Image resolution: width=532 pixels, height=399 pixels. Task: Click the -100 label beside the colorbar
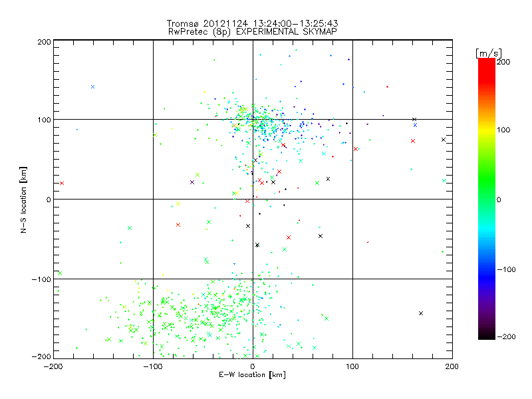point(506,269)
